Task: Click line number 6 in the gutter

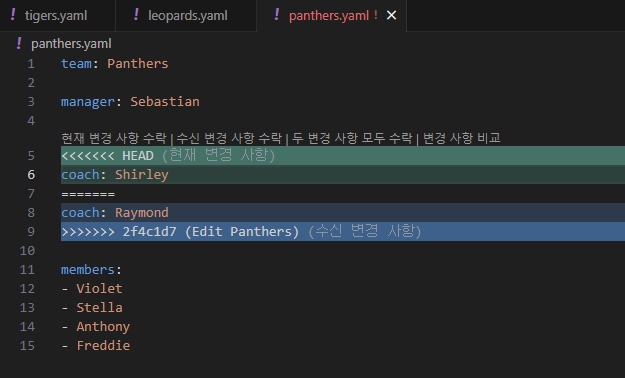Action: pos(31,175)
